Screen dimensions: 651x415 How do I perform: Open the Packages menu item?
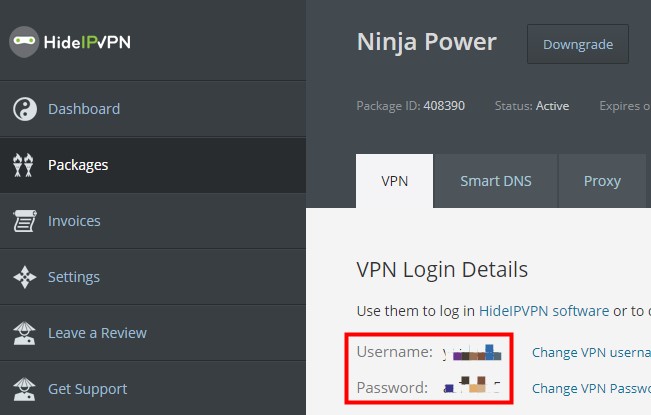coord(153,165)
